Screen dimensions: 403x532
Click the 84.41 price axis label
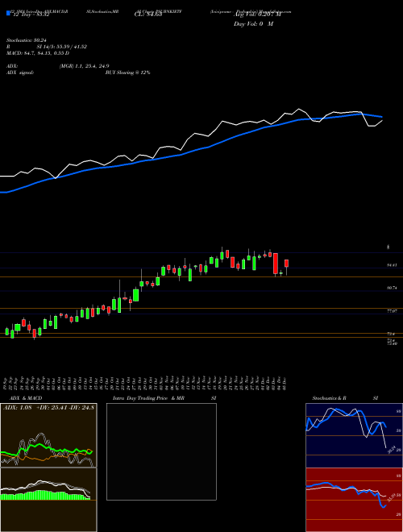(x=392, y=265)
